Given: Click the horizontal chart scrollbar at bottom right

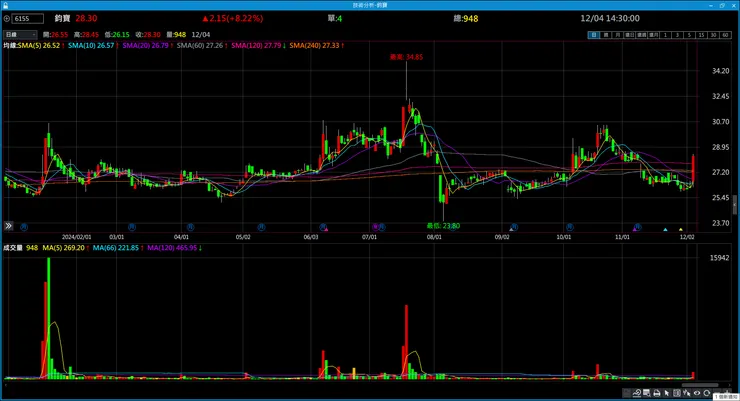Looking at the screenshot, I should [x=700, y=385].
